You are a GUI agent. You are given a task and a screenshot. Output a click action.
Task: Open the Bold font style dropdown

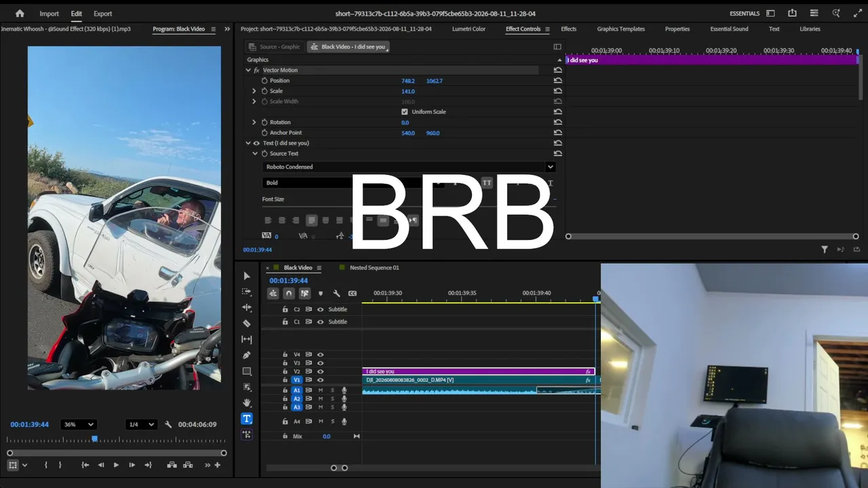[353, 183]
